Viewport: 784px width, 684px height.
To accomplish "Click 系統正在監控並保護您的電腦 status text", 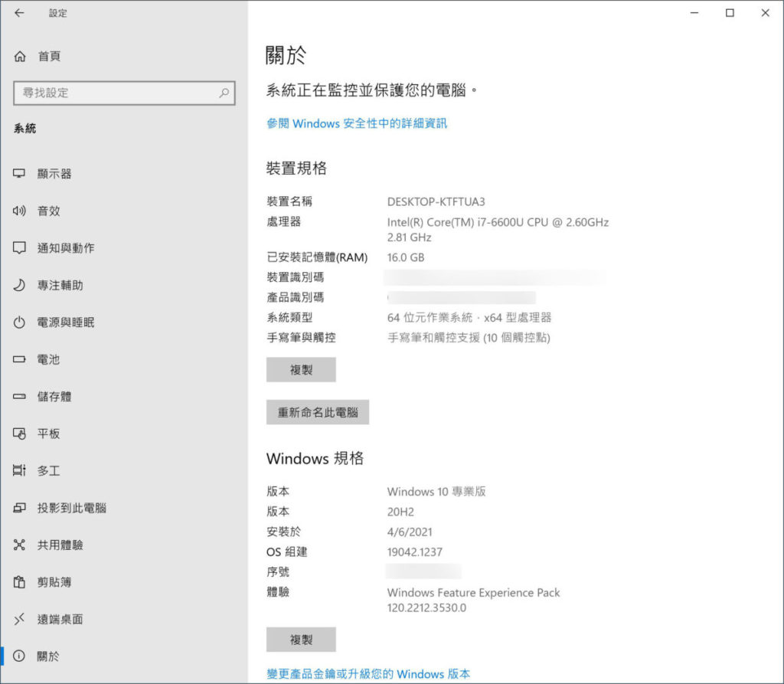I will (x=372, y=90).
